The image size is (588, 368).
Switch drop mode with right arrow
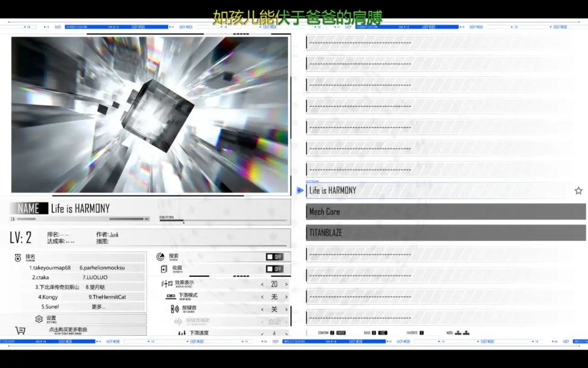point(286,297)
